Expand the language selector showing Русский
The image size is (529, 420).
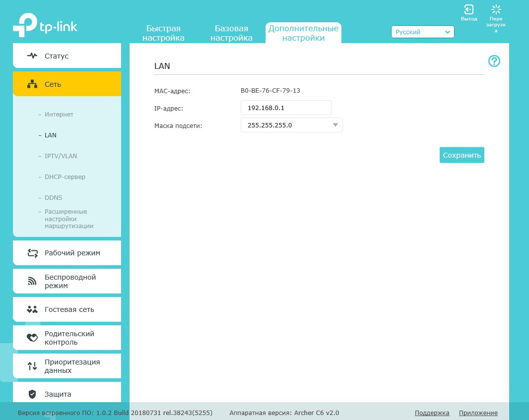(x=422, y=32)
